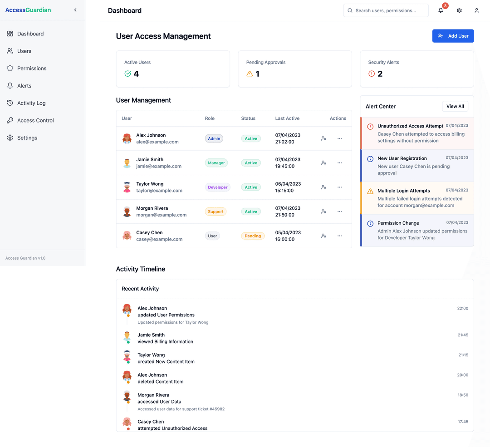Click the AccessGuardian logo
Image resolution: width=490 pixels, height=448 pixels.
[x=28, y=10]
